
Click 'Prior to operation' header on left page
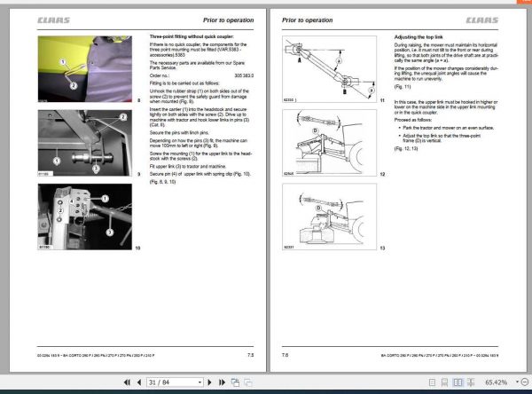[229, 20]
